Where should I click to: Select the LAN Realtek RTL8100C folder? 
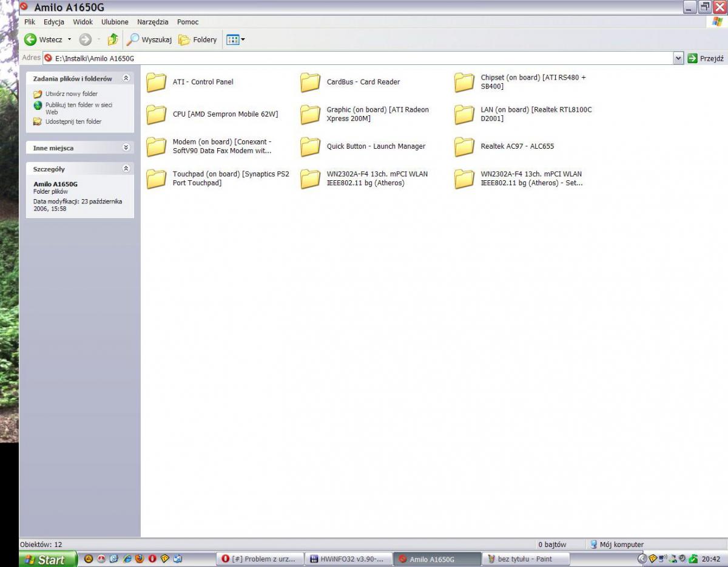(523, 114)
